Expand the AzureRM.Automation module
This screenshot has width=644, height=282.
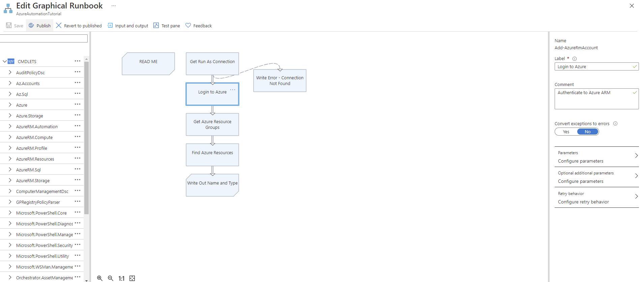(10, 126)
